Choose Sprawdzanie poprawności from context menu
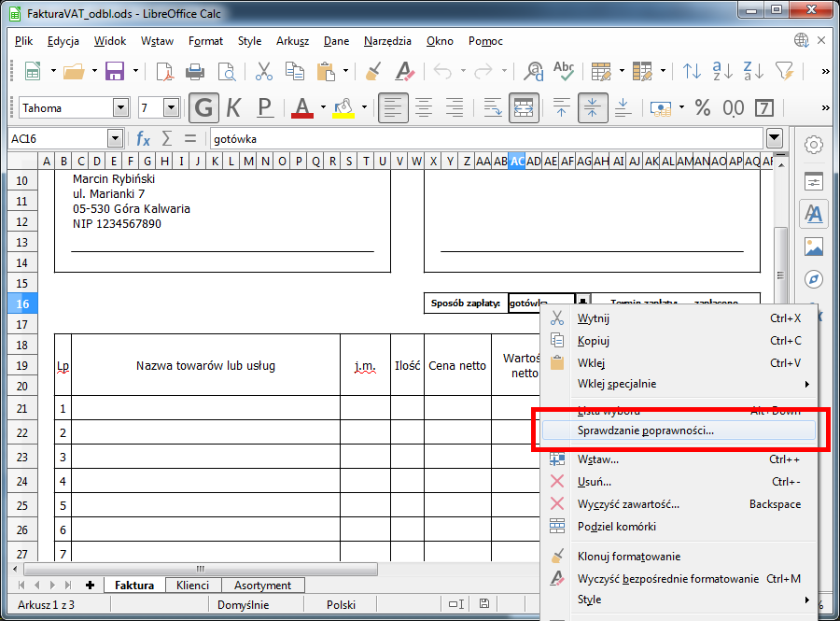 tap(645, 431)
